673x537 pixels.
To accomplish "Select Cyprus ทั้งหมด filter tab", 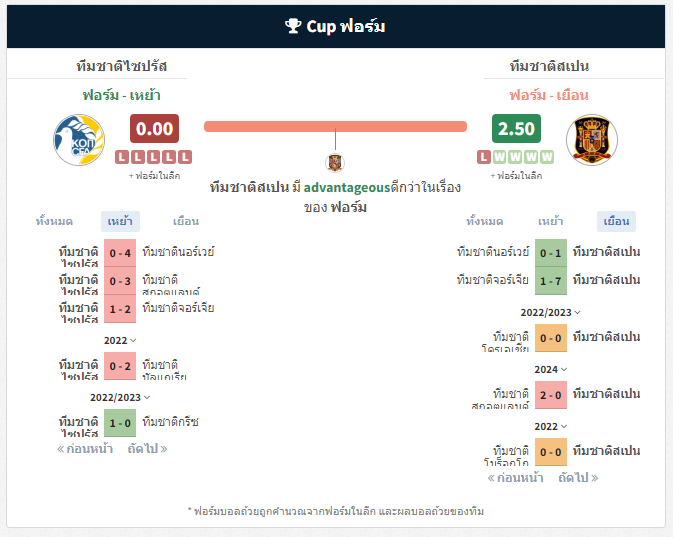I will click(x=54, y=221).
